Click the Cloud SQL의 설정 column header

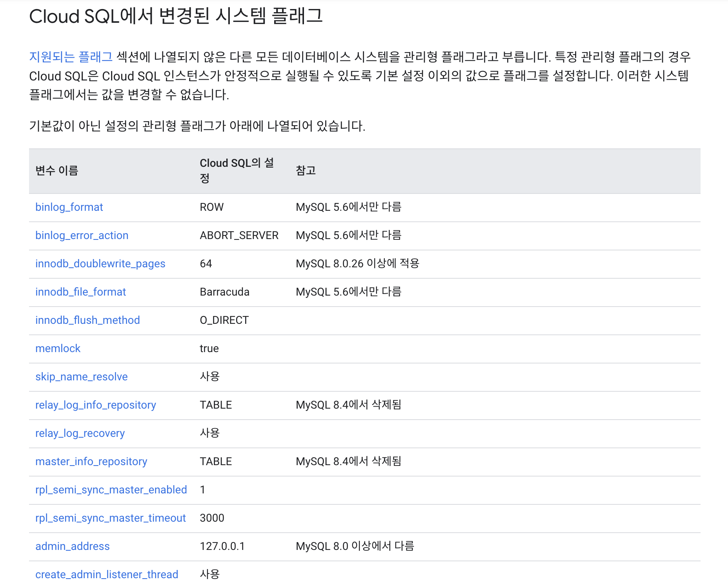pos(237,171)
